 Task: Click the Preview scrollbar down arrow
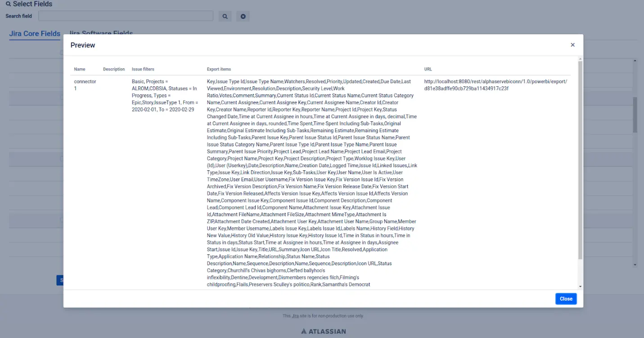click(580, 286)
